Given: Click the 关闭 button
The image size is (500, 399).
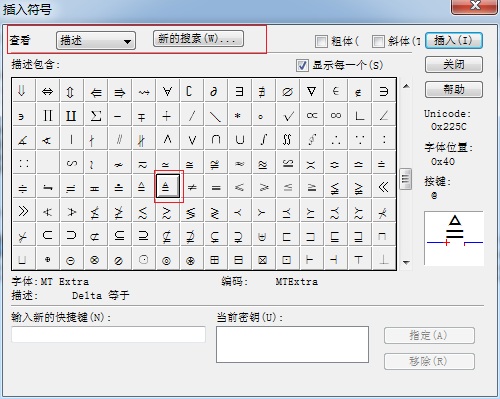Looking at the screenshot, I should [454, 64].
